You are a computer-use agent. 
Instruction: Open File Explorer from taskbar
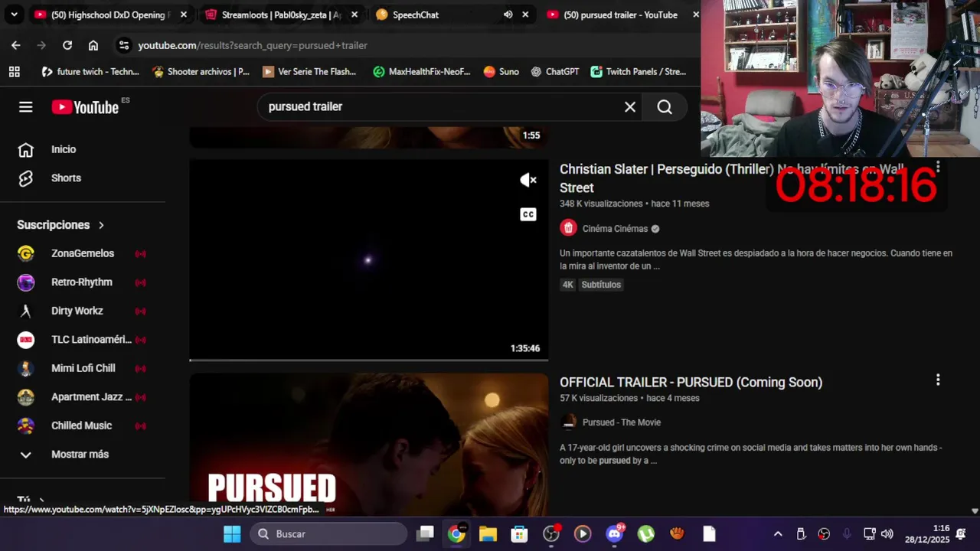[488, 533]
